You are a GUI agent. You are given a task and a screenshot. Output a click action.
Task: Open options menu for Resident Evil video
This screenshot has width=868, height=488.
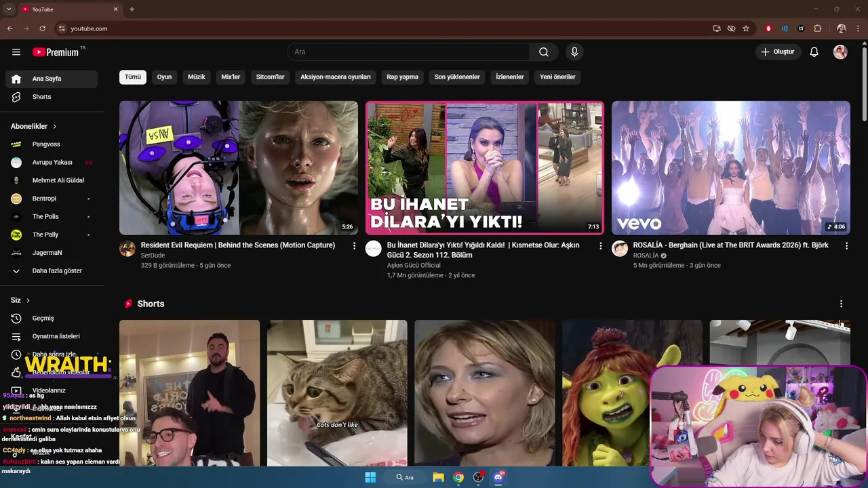pyautogui.click(x=354, y=246)
